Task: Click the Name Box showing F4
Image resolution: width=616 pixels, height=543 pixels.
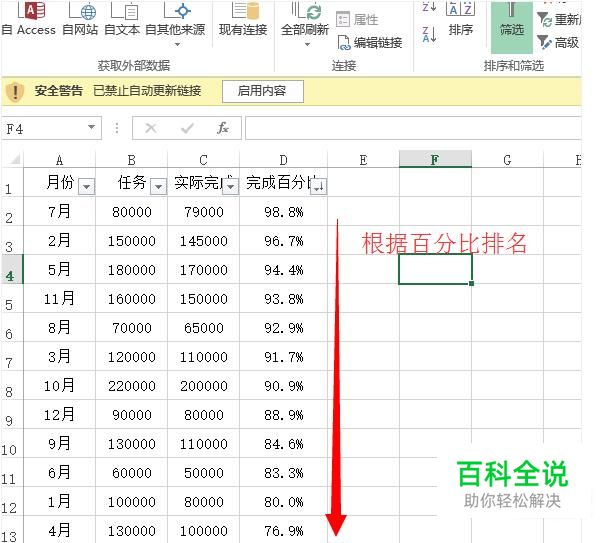Action: [43, 128]
